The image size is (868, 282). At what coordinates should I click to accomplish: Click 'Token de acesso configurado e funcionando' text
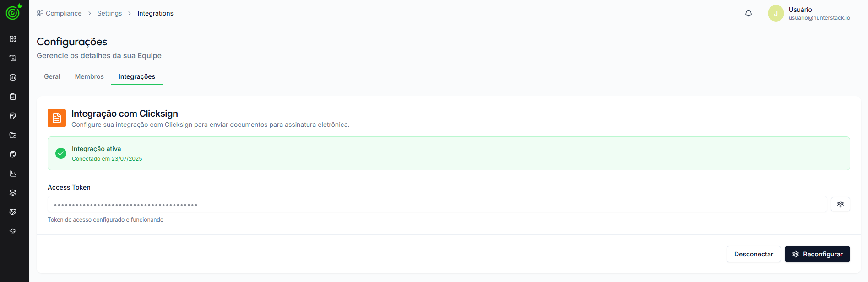[x=105, y=220]
